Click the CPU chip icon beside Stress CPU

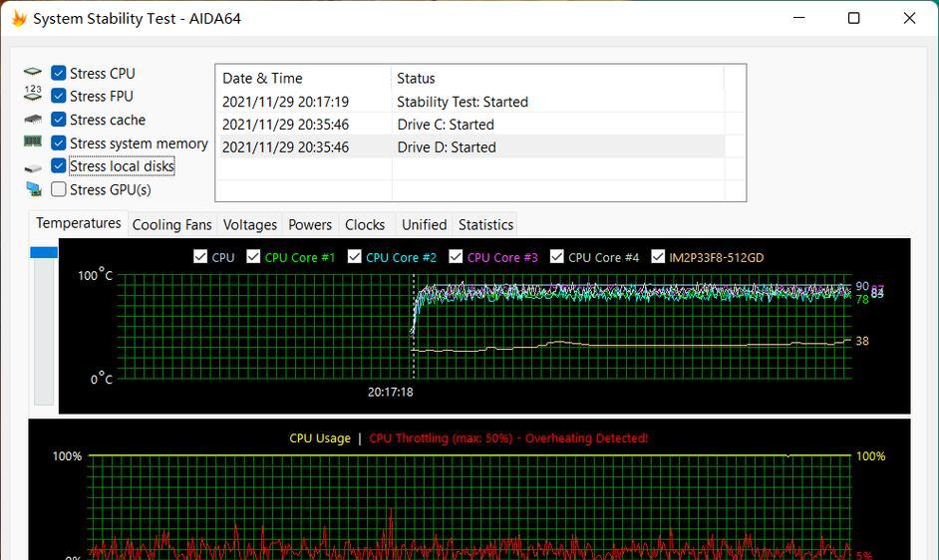tap(32, 72)
